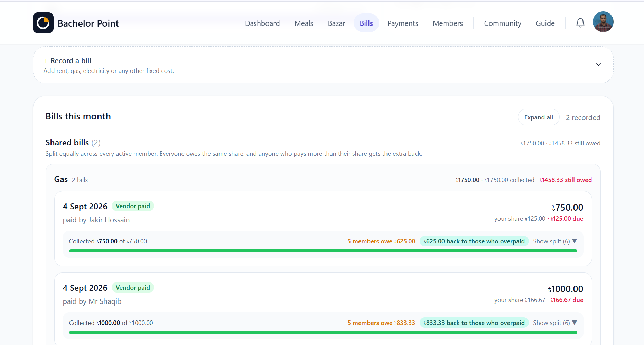Click the Bills this month heading
The image size is (644, 345).
point(78,116)
